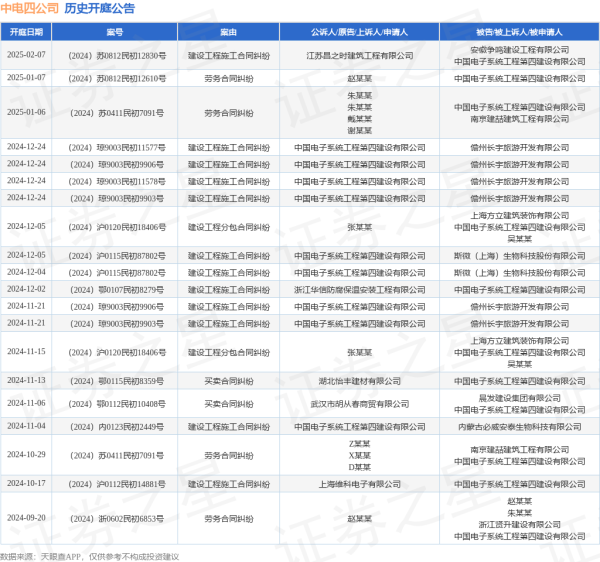Select the date cell 2024-10-17
Image resolution: width=600 pixels, height=562 pixels.
click(x=26, y=484)
